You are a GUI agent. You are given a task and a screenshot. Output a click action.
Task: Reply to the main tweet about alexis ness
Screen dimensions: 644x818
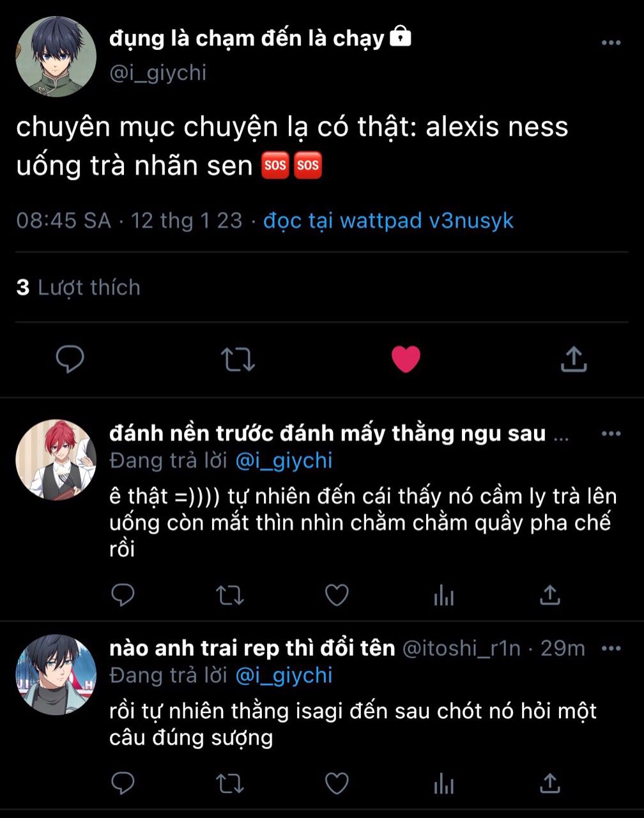point(70,359)
